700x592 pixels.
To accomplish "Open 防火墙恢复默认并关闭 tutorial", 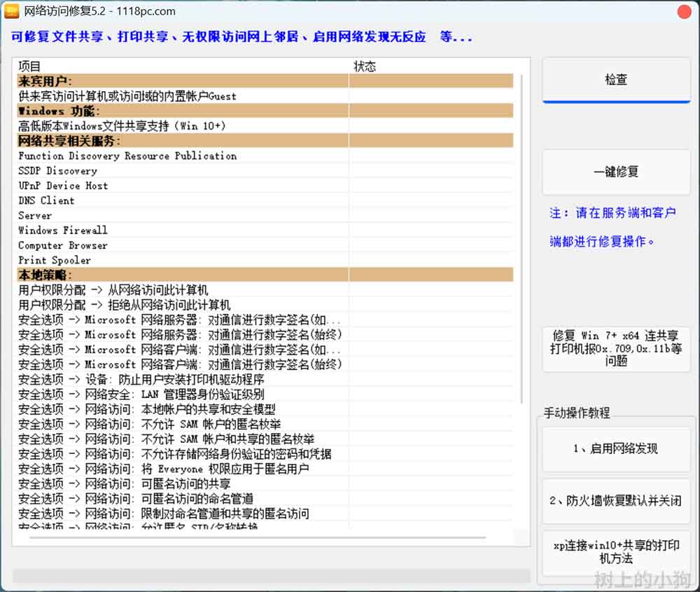I will point(616,500).
